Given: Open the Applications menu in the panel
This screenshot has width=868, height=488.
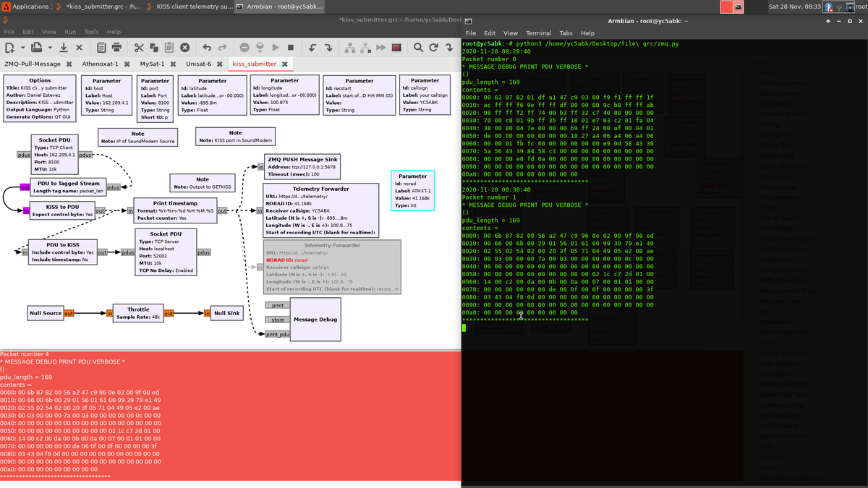Looking at the screenshot, I should click(26, 7).
